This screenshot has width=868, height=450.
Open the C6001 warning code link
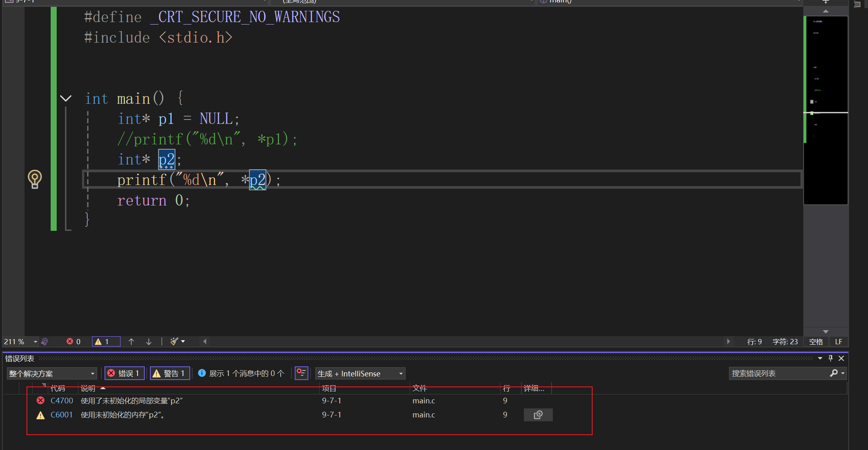[62, 415]
